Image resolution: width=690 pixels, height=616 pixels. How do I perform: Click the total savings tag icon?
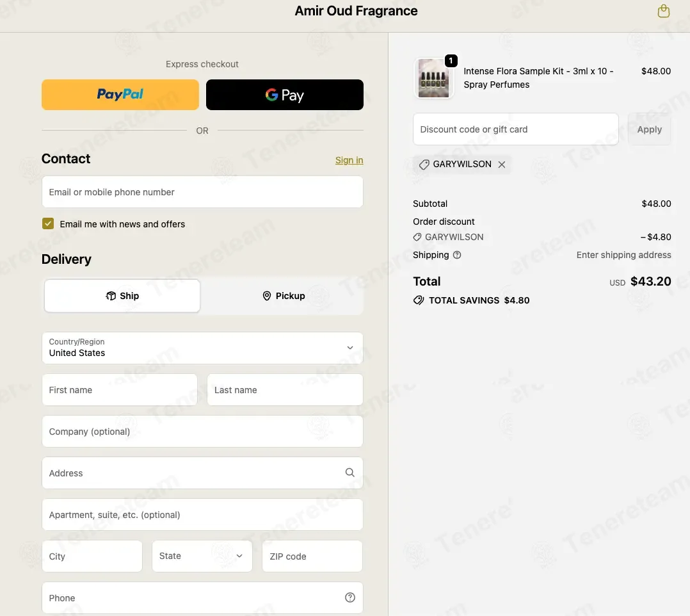click(x=419, y=300)
